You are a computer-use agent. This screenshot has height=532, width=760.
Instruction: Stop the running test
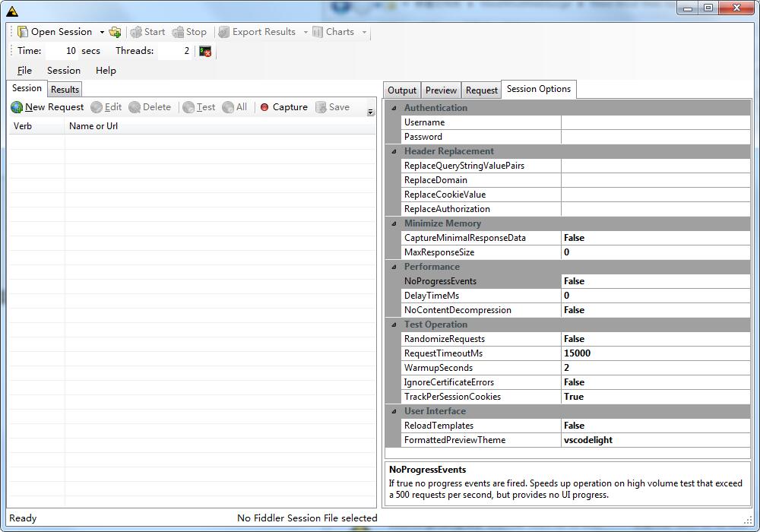pyautogui.click(x=190, y=32)
